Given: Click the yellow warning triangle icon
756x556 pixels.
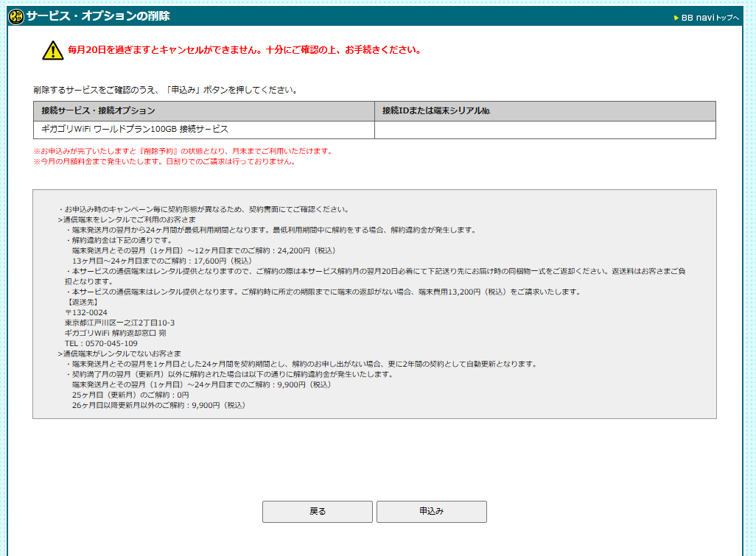Looking at the screenshot, I should [47, 50].
